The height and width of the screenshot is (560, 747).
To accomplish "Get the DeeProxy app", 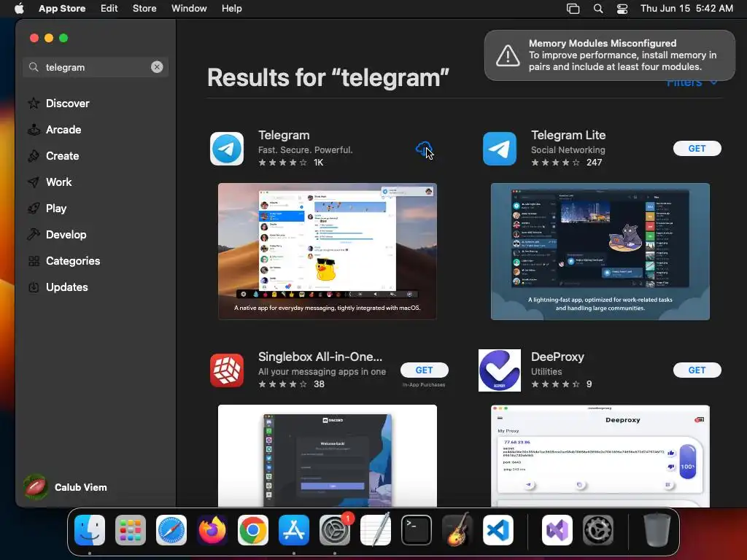I will (697, 370).
